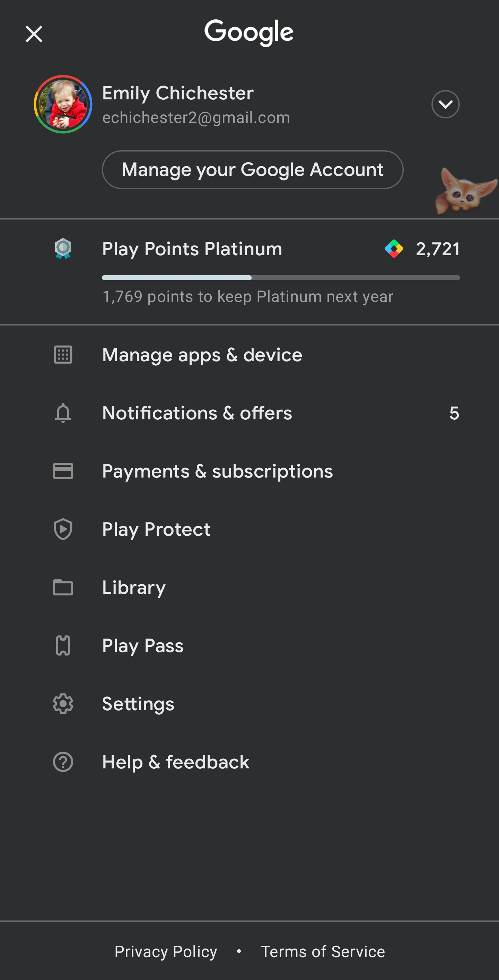Viewport: 499px width, 980px height.
Task: Tap Emily Chichester's profile picture
Action: coord(63,104)
